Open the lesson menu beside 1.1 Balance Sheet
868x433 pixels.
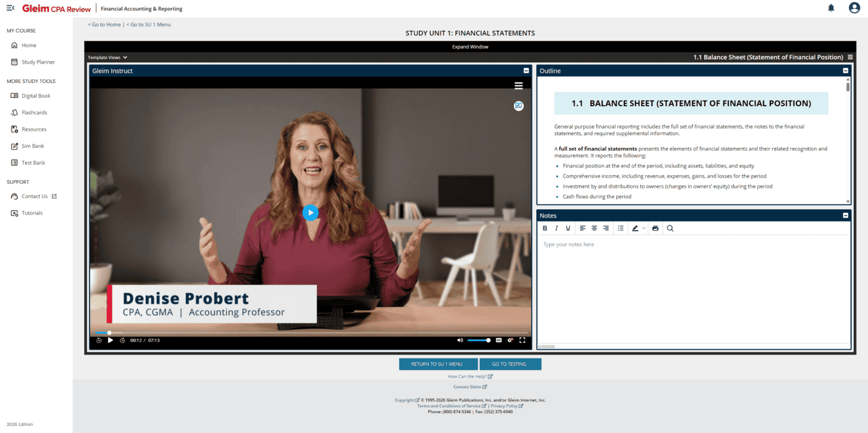[x=850, y=57]
